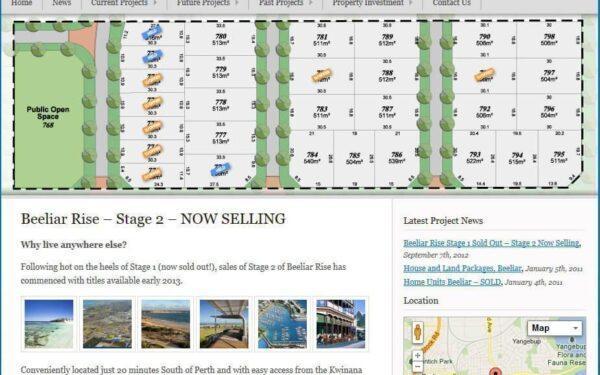Click the red location marker pin

coord(495,371)
